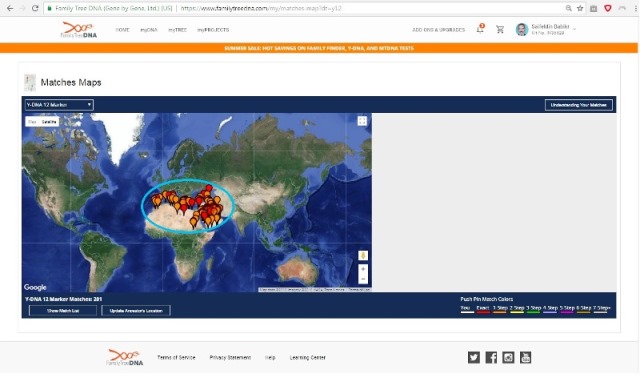Click the You white color legend
The width and height of the screenshot is (640, 386).
(x=467, y=309)
